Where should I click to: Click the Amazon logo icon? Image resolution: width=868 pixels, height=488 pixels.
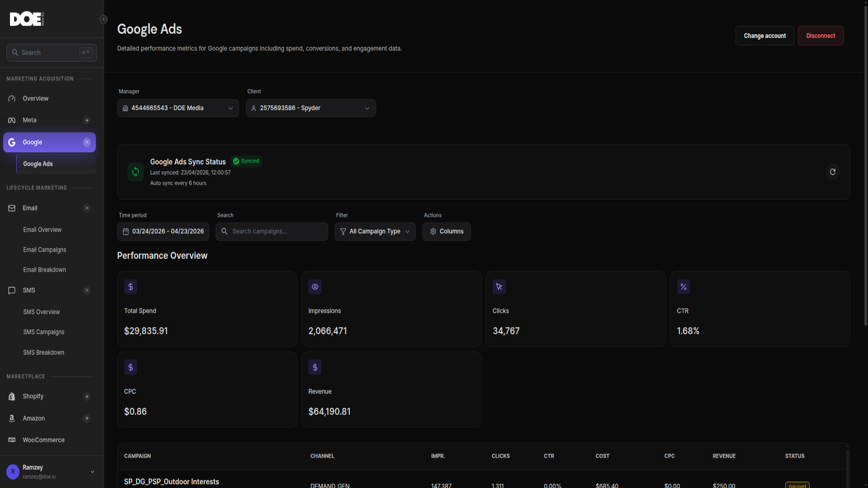[12, 418]
